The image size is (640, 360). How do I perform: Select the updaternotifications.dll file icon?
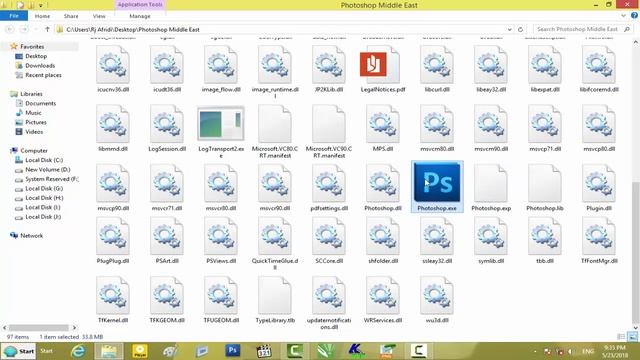329,295
